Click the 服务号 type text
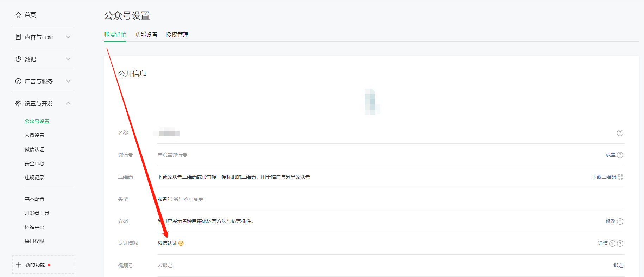The height and width of the screenshot is (277, 644). tap(165, 199)
